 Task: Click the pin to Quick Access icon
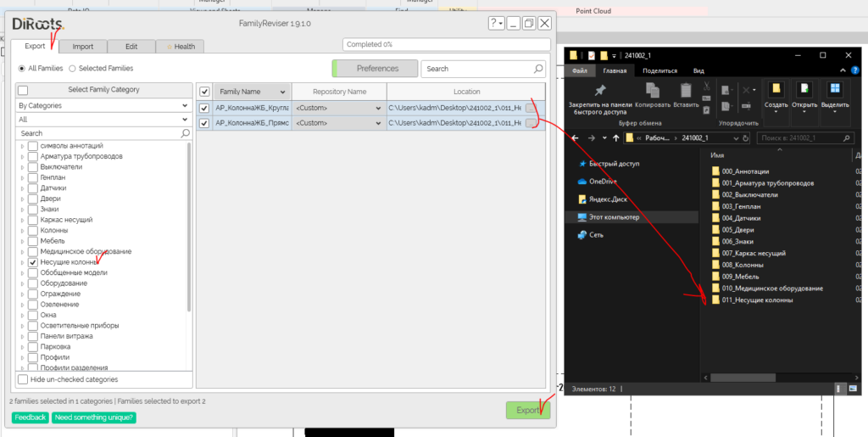pyautogui.click(x=600, y=90)
